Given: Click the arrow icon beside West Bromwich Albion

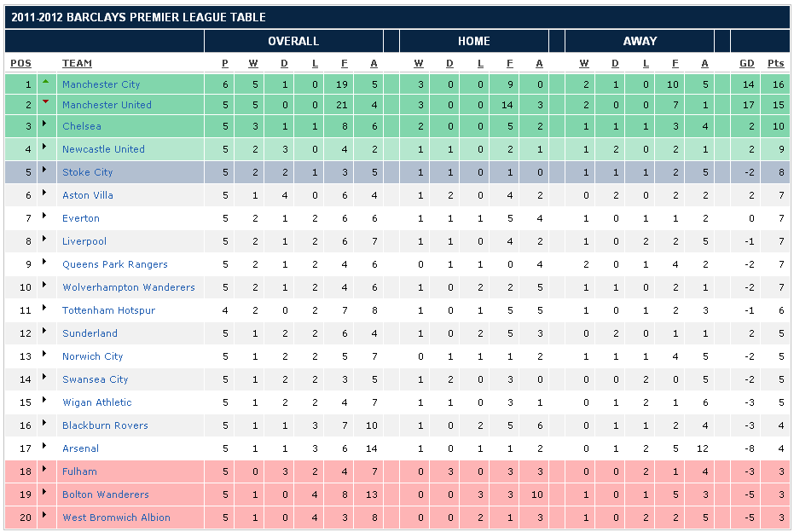Looking at the screenshot, I should [45, 517].
